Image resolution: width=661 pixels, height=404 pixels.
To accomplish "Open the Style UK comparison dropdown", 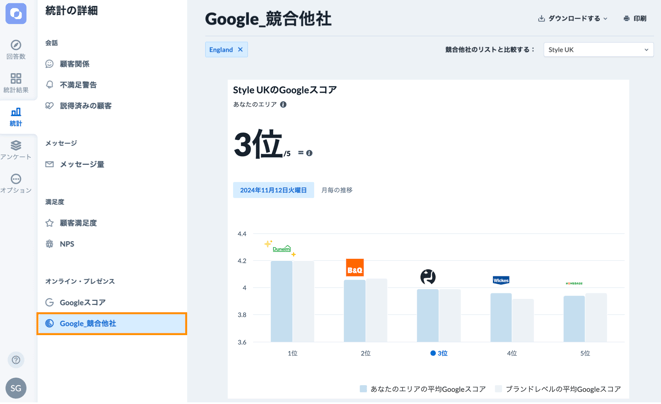I will coord(598,50).
